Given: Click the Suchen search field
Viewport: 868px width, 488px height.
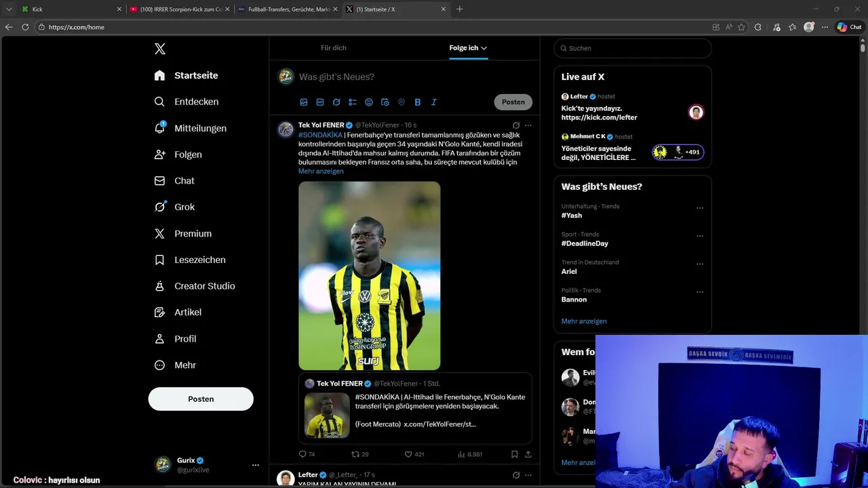Looking at the screenshot, I should click(633, 48).
